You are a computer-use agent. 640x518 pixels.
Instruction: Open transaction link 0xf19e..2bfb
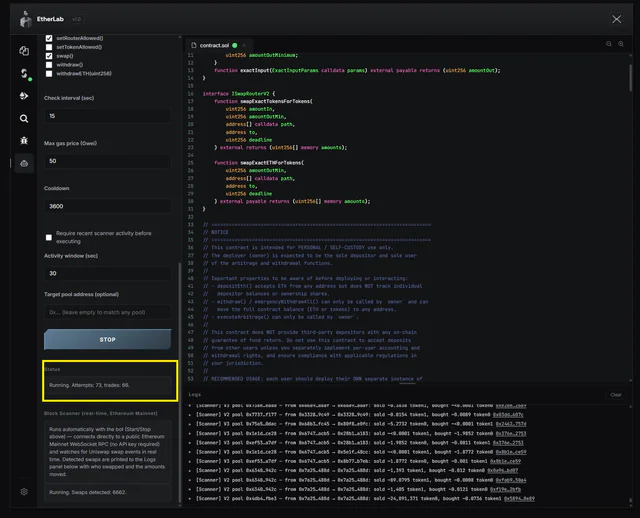pyautogui.click(x=505, y=489)
